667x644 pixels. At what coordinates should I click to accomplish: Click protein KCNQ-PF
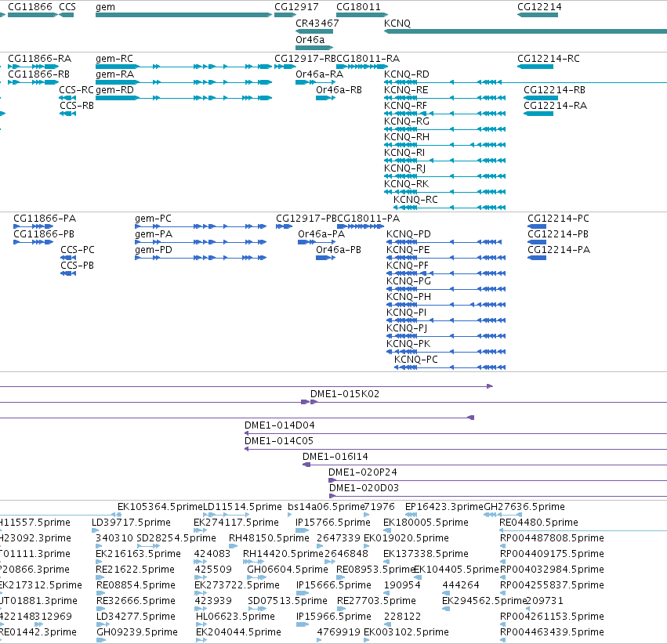(446, 273)
